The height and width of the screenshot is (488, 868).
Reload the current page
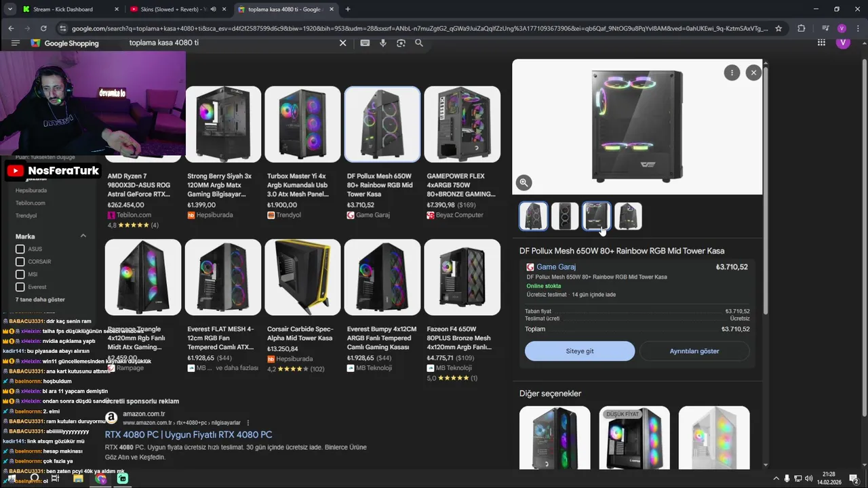coord(43,28)
